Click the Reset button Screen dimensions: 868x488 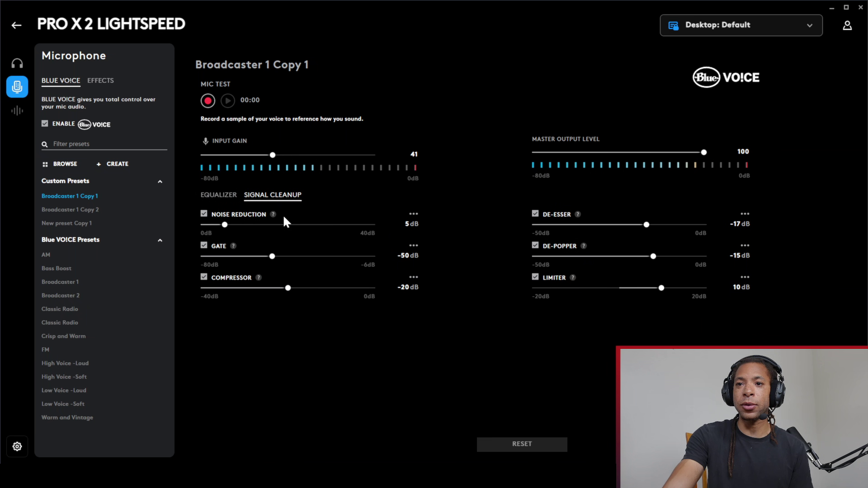click(x=522, y=444)
